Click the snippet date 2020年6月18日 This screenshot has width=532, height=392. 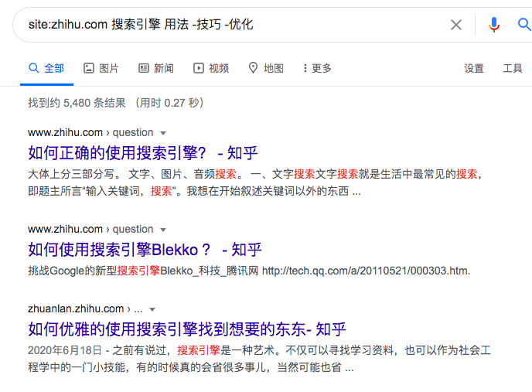[x=65, y=350]
